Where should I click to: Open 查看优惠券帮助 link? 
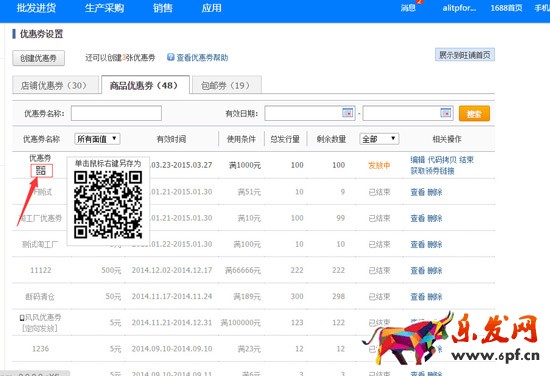[x=202, y=58]
